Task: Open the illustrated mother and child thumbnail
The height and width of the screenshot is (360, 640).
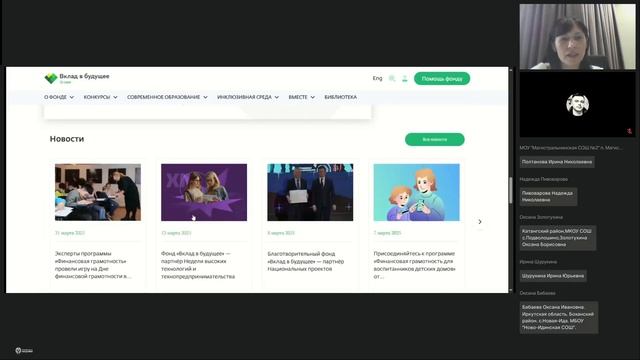Action: [x=416, y=192]
